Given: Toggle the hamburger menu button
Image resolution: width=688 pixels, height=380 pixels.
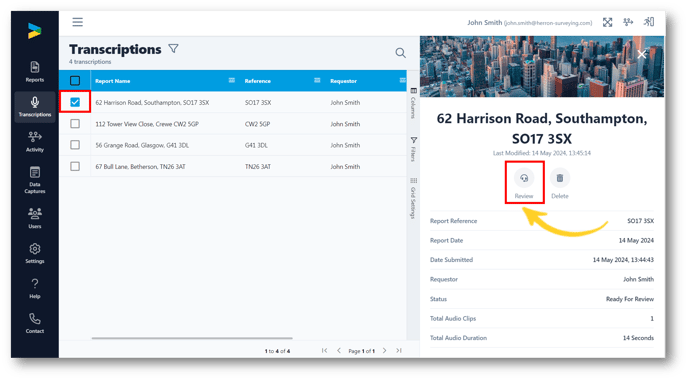Looking at the screenshot, I should pos(78,22).
